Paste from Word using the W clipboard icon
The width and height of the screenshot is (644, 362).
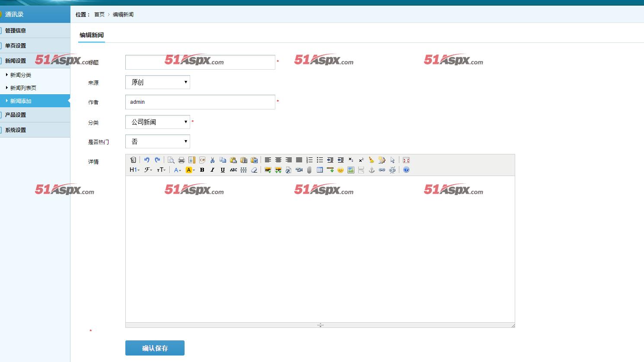tap(254, 160)
